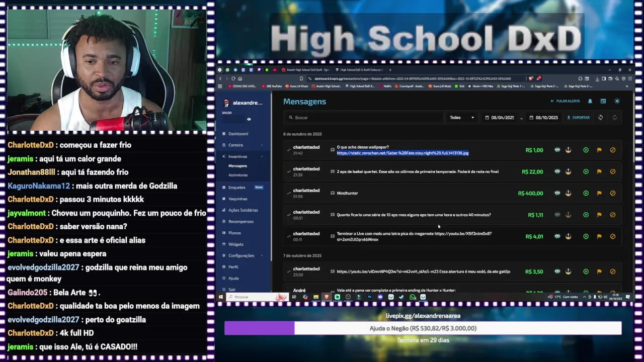Image resolution: width=644 pixels, height=362 pixels.
Task: Expand the Carteira submenu
Action: coord(245,145)
